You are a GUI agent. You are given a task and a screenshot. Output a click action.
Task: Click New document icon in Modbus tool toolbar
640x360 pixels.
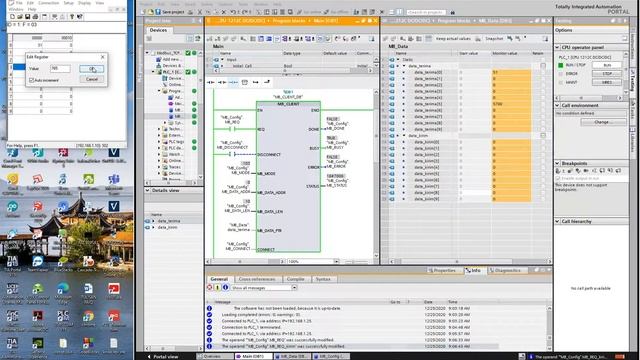pyautogui.click(x=12, y=17)
